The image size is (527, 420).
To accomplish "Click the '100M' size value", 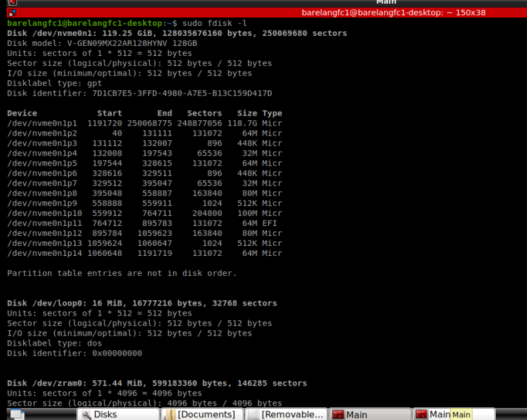I will pos(247,213).
